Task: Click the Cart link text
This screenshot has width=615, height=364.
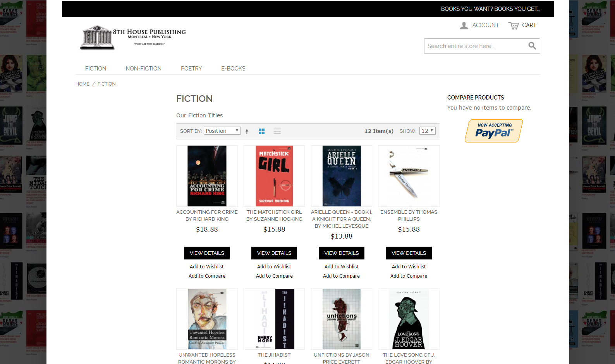Action: pos(529,25)
